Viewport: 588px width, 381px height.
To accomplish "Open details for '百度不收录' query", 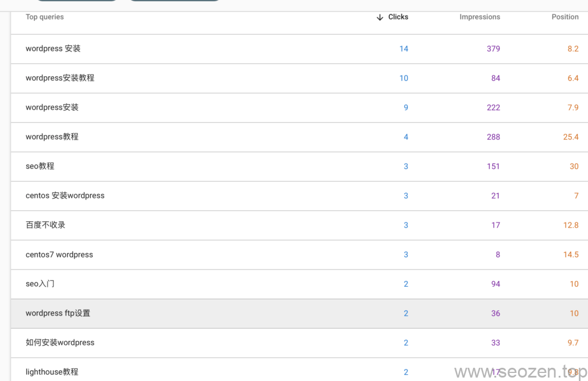I will point(44,225).
